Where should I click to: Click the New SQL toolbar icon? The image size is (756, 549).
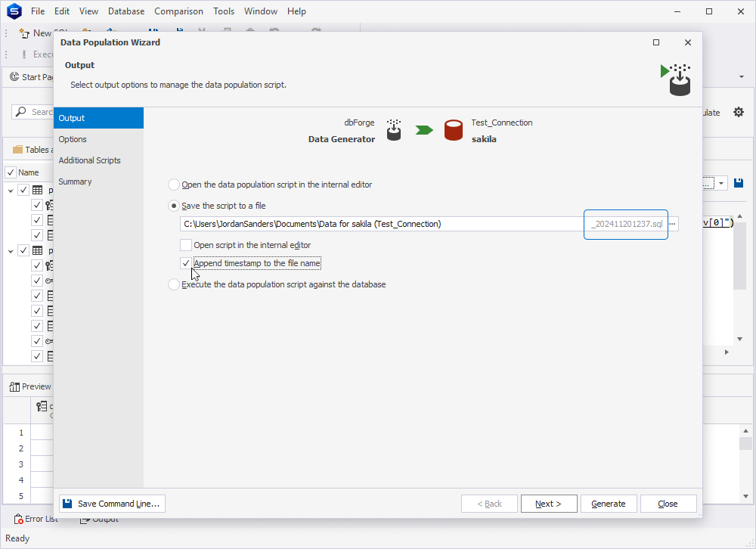(x=23, y=33)
